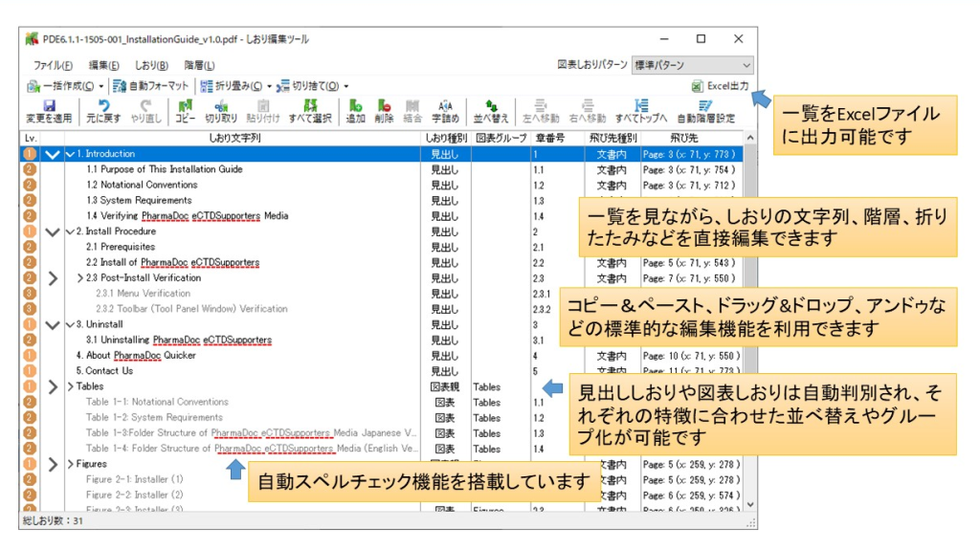Select the 4. About PharmaDoc Quicker row
The width and height of the screenshot is (980, 550).
[136, 355]
